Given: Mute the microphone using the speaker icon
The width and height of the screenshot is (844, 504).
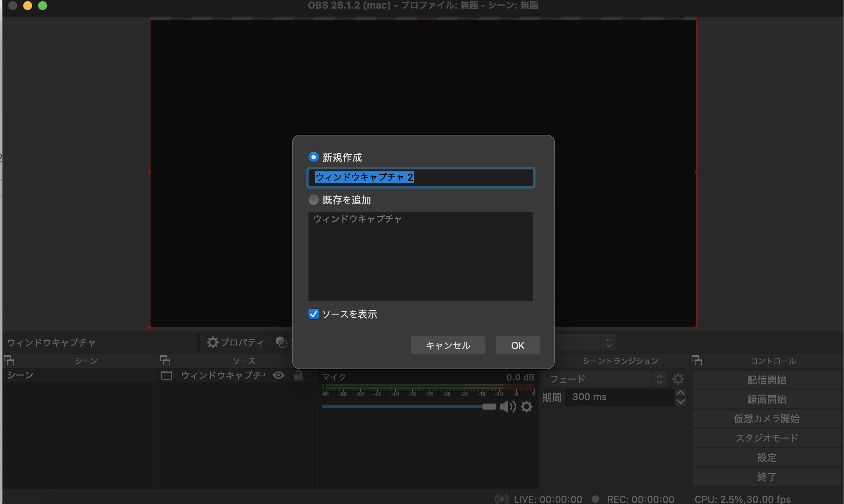Looking at the screenshot, I should pyautogui.click(x=507, y=407).
